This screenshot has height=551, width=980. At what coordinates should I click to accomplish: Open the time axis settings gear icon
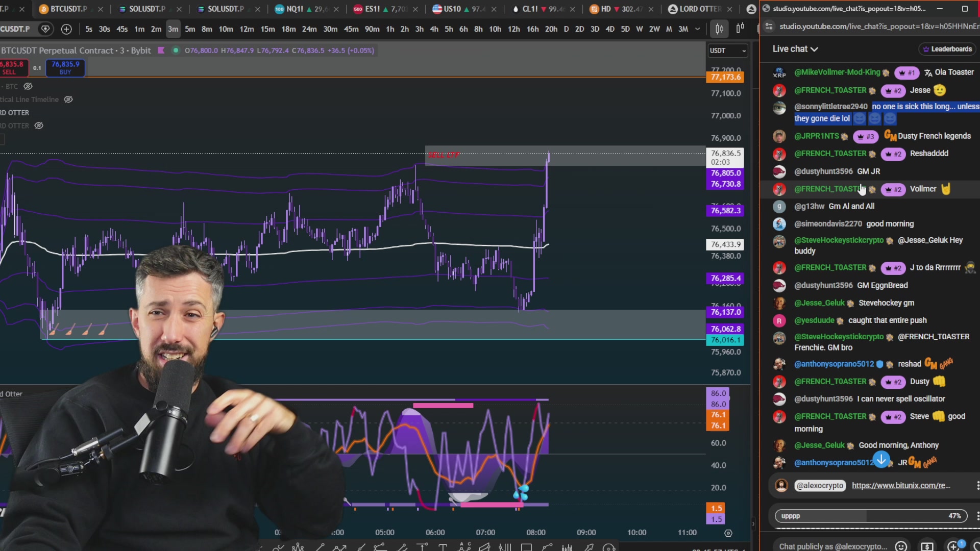pos(728,533)
